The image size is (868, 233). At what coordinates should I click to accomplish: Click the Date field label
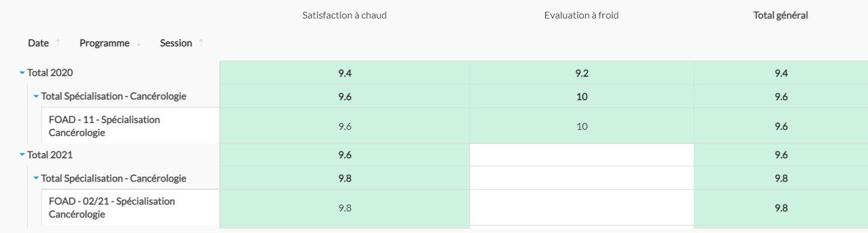pos(38,43)
